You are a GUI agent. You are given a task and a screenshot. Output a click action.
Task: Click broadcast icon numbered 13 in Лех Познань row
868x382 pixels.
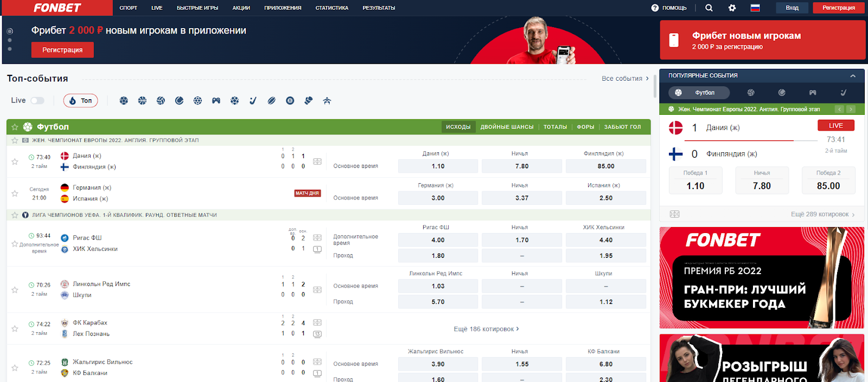click(x=317, y=334)
